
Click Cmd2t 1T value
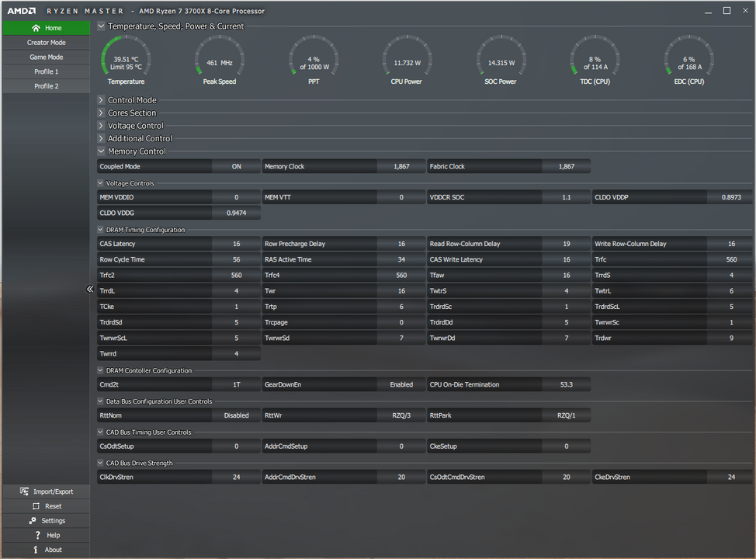pos(236,384)
